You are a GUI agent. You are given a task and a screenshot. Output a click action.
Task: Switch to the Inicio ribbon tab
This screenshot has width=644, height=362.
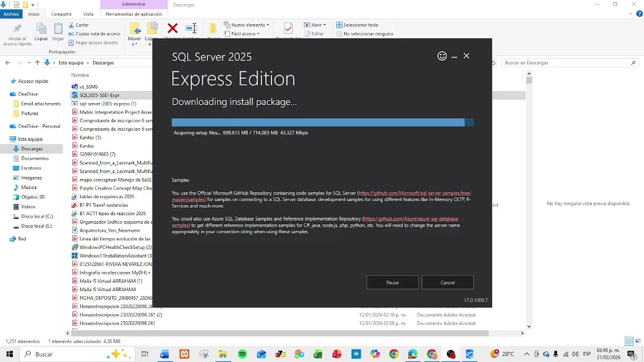[34, 14]
